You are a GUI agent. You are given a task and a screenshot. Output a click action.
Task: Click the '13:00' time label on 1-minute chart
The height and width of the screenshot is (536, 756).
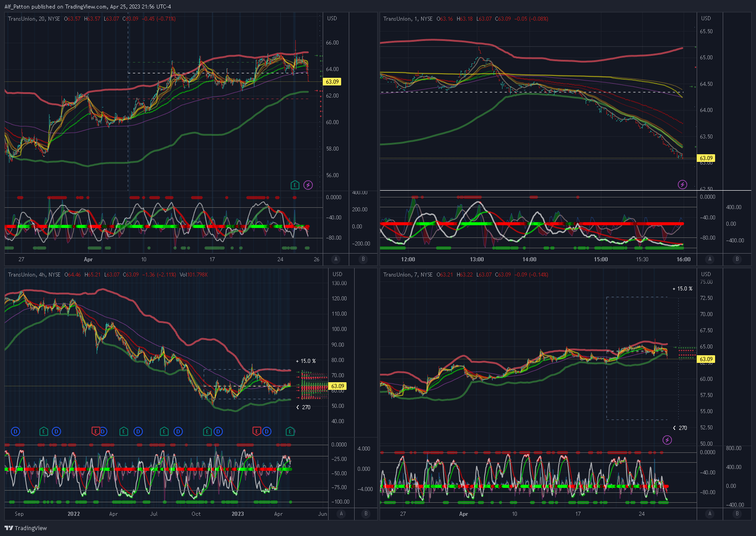click(x=477, y=259)
